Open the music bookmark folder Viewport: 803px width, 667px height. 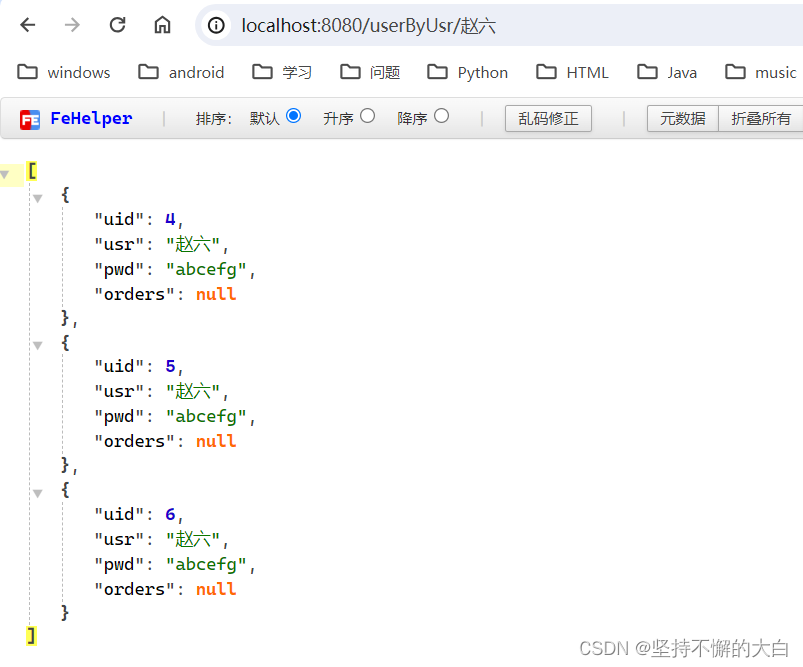tap(761, 72)
